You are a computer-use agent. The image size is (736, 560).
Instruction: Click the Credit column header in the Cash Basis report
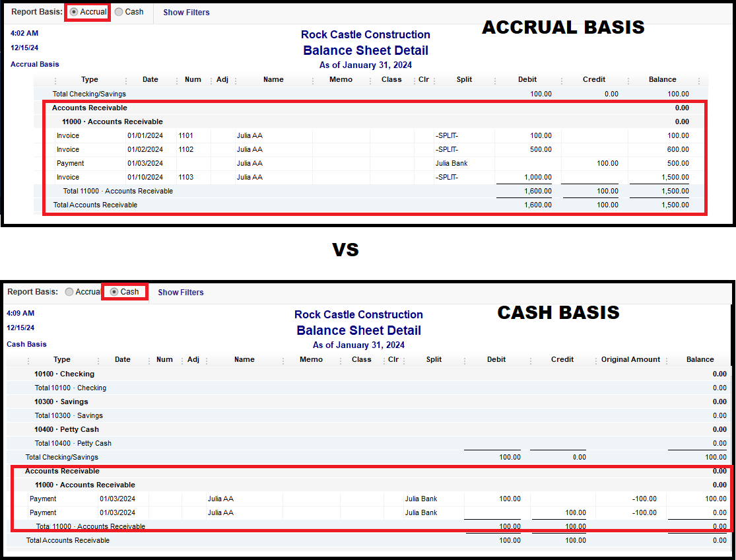tap(562, 359)
